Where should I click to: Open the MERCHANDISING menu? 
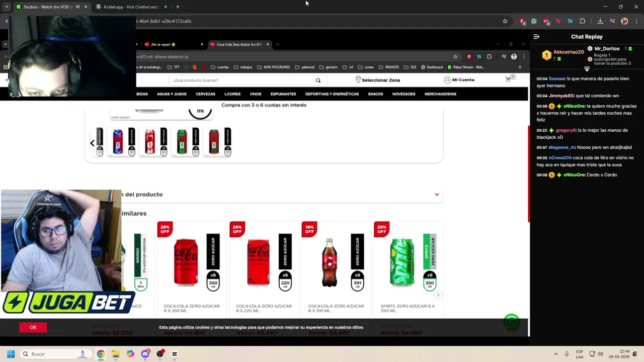pos(440,94)
